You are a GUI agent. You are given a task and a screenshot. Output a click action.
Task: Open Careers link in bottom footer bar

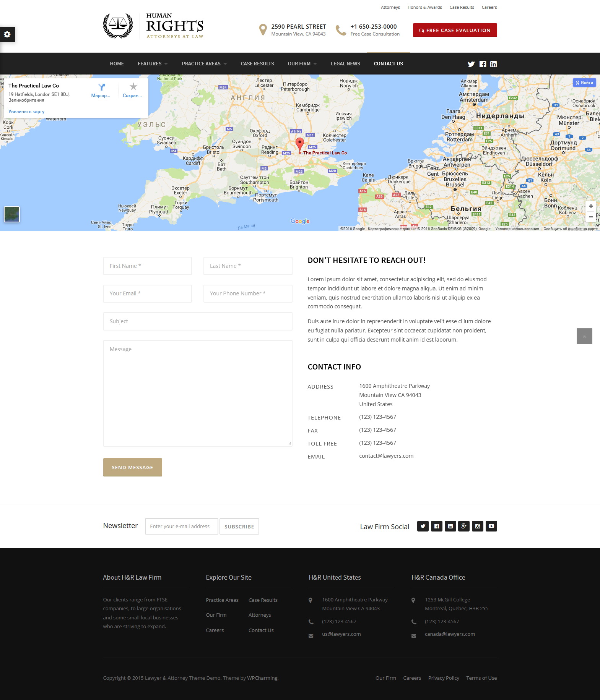tap(412, 678)
